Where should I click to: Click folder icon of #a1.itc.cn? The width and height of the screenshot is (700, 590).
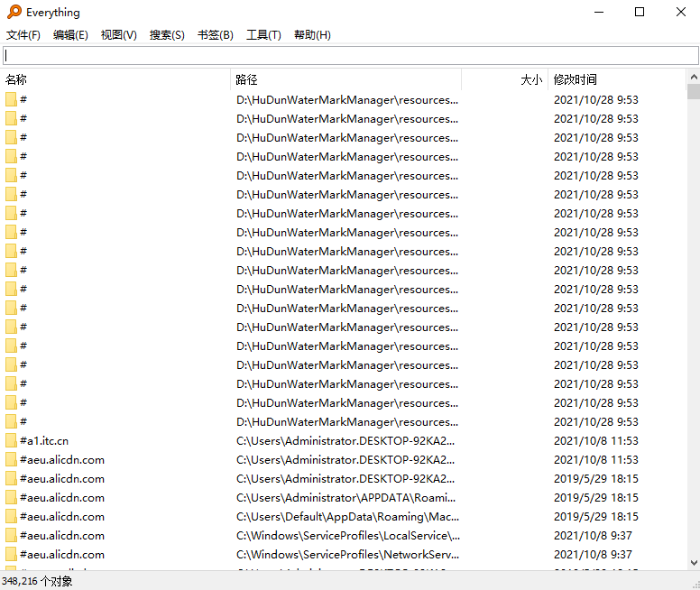[11, 441]
